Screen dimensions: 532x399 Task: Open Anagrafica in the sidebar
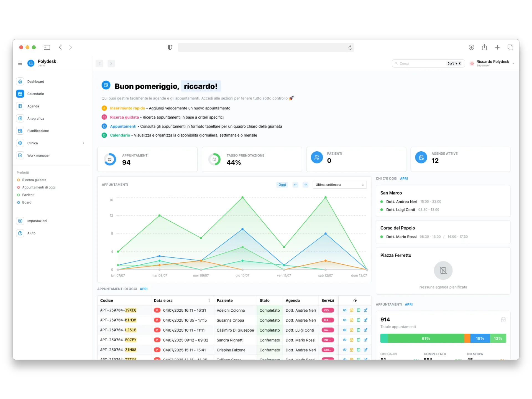coord(35,118)
